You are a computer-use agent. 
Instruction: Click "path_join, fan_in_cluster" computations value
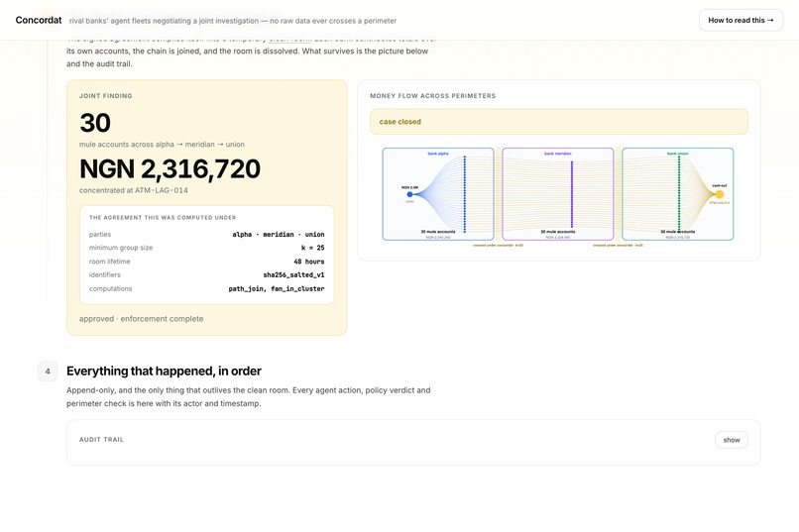pyautogui.click(x=277, y=288)
